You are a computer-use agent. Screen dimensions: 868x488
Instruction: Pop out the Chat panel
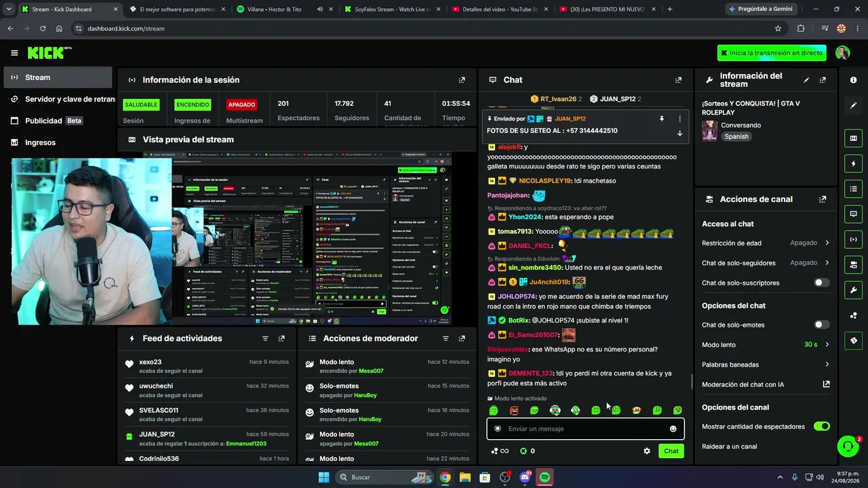[678, 80]
